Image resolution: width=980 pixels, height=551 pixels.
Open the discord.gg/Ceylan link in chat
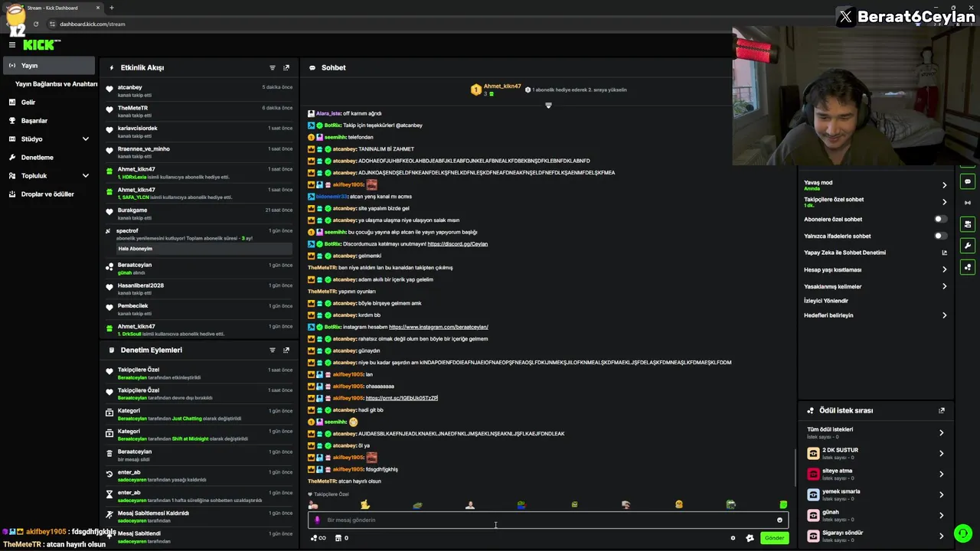click(457, 244)
